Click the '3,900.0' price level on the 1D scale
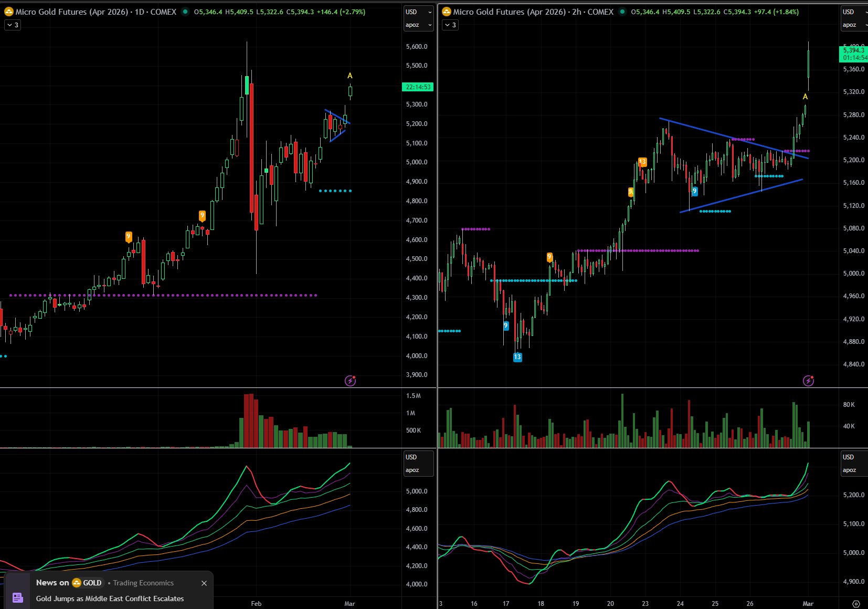The height and width of the screenshot is (609, 868). [417, 375]
